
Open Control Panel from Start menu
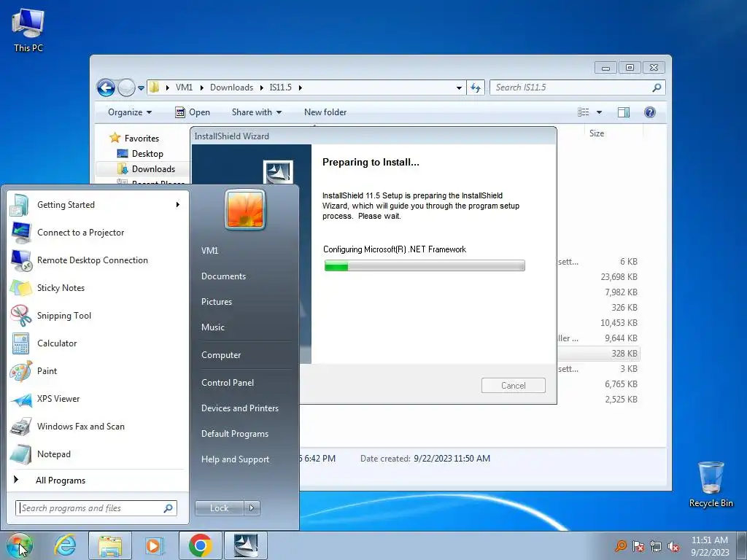point(228,382)
